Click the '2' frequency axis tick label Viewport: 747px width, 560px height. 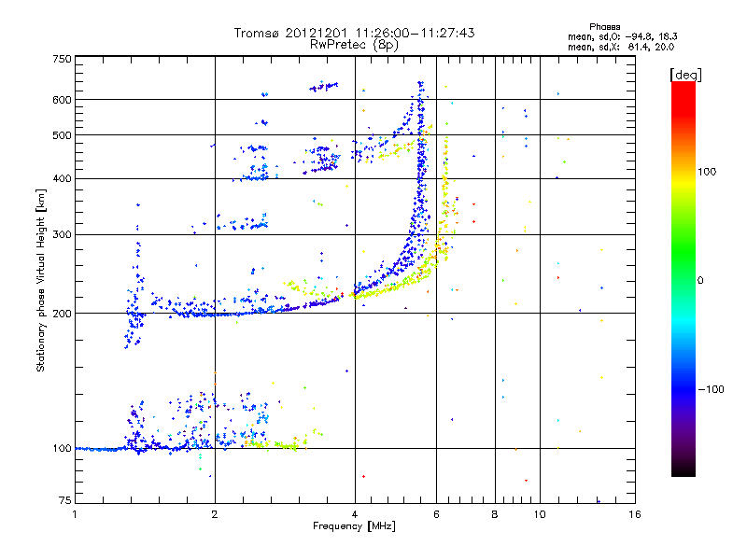point(215,514)
